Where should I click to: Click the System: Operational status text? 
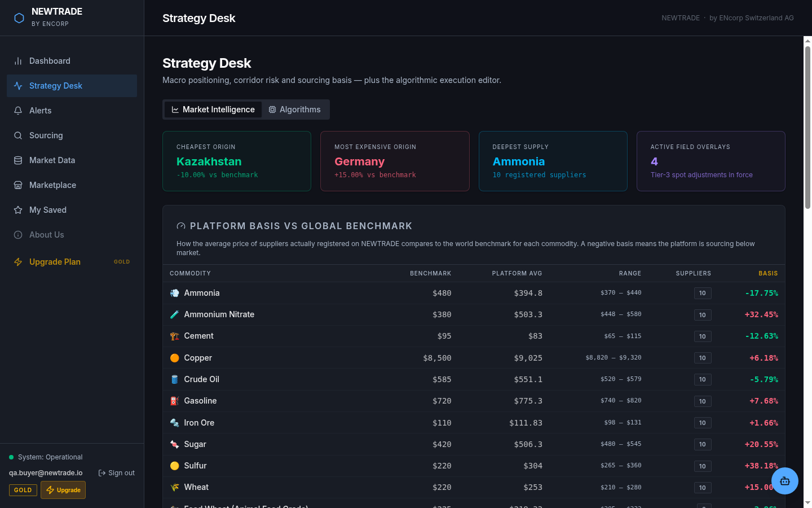[50, 457]
